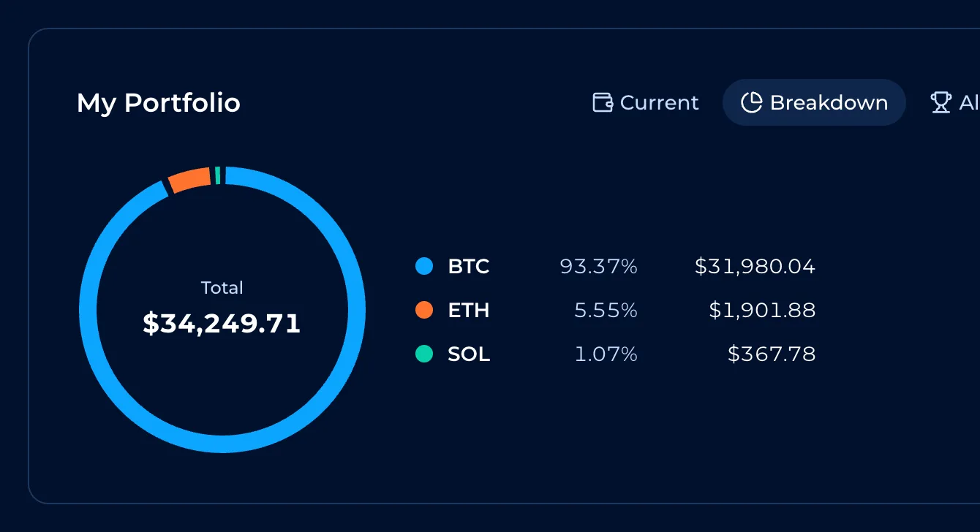980x532 pixels.
Task: Click the $34,249.71 total amount
Action: (x=222, y=323)
